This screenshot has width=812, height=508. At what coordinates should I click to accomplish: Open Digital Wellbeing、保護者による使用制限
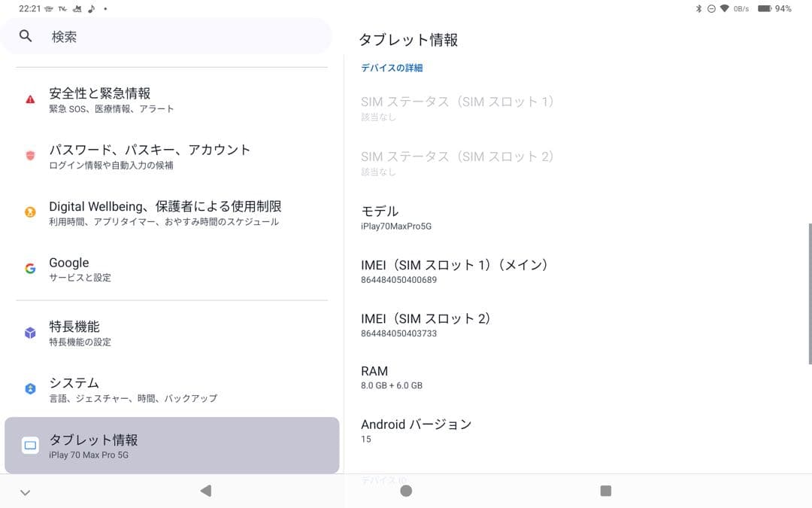pyautogui.click(x=172, y=212)
